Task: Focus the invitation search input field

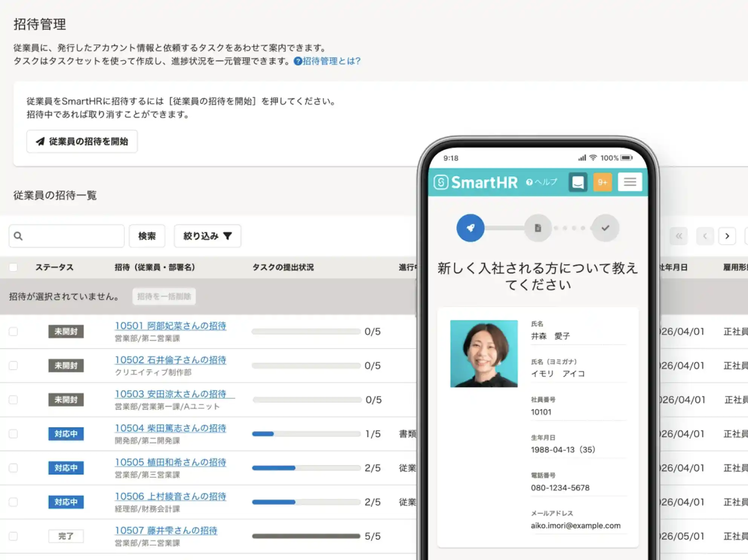Action: click(67, 236)
